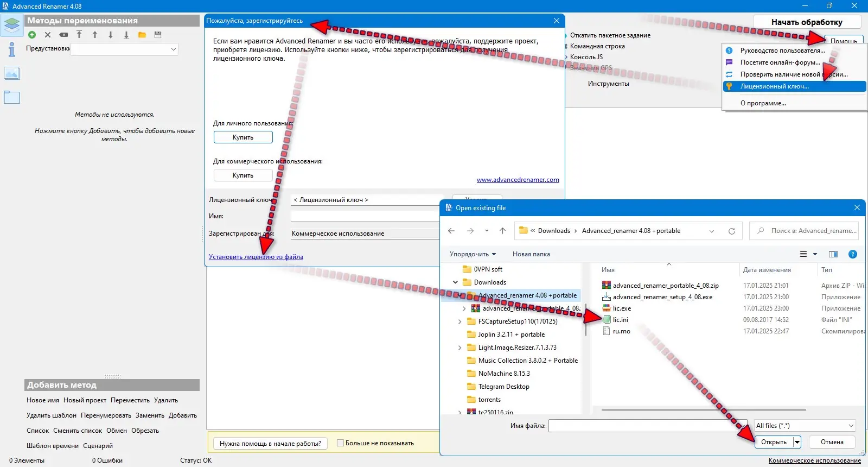The height and width of the screenshot is (467, 868).
Task: Click the blue folder icon in sidebar
Action: pos(12,97)
